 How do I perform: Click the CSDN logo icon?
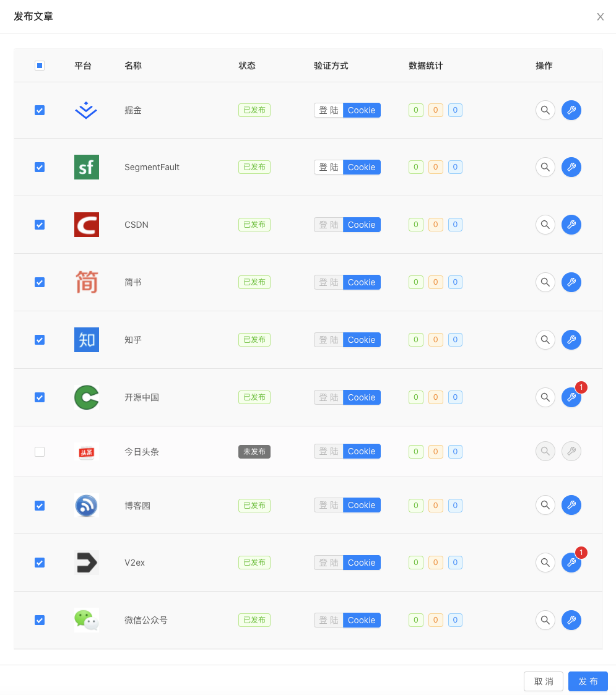point(86,225)
